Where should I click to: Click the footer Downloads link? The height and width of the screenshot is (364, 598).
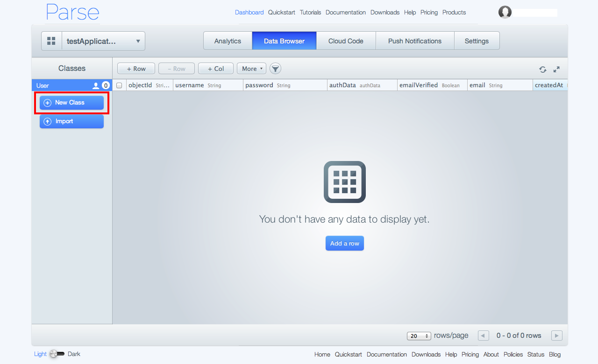point(426,355)
